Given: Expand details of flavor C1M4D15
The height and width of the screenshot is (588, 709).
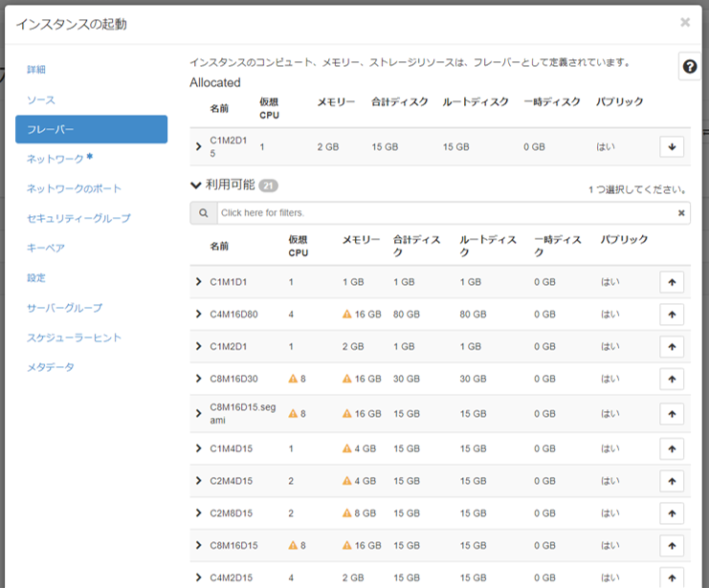Looking at the screenshot, I should coord(198,448).
